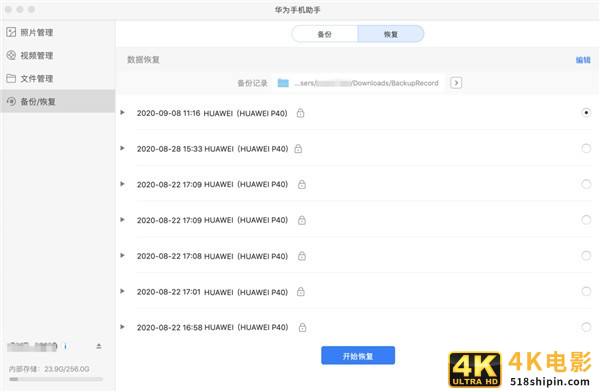This screenshot has height=392, width=600.
Task: Click the backup record path text
Action: click(367, 83)
